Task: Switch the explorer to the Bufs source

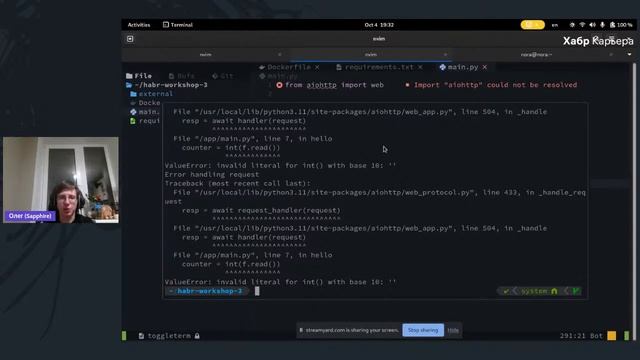Action: (182, 76)
